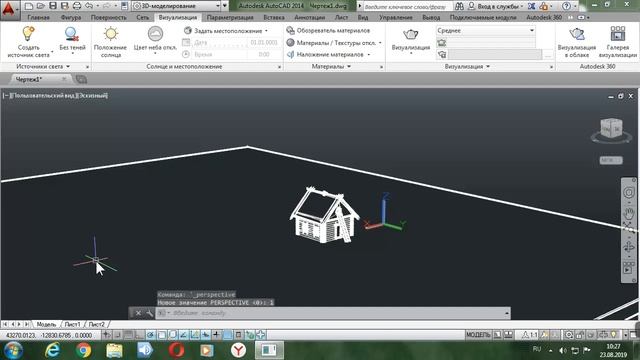Click the Render teapot icon

411,35
